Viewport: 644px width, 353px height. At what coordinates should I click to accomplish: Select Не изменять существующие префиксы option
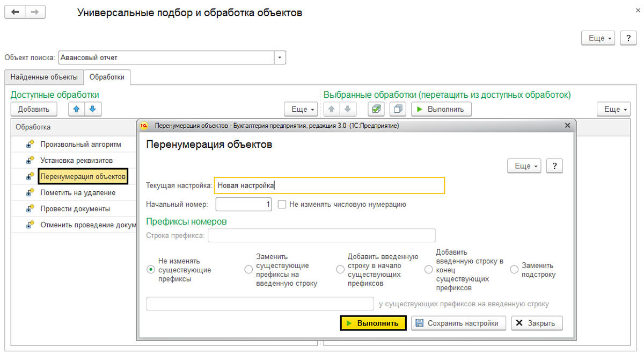151,269
